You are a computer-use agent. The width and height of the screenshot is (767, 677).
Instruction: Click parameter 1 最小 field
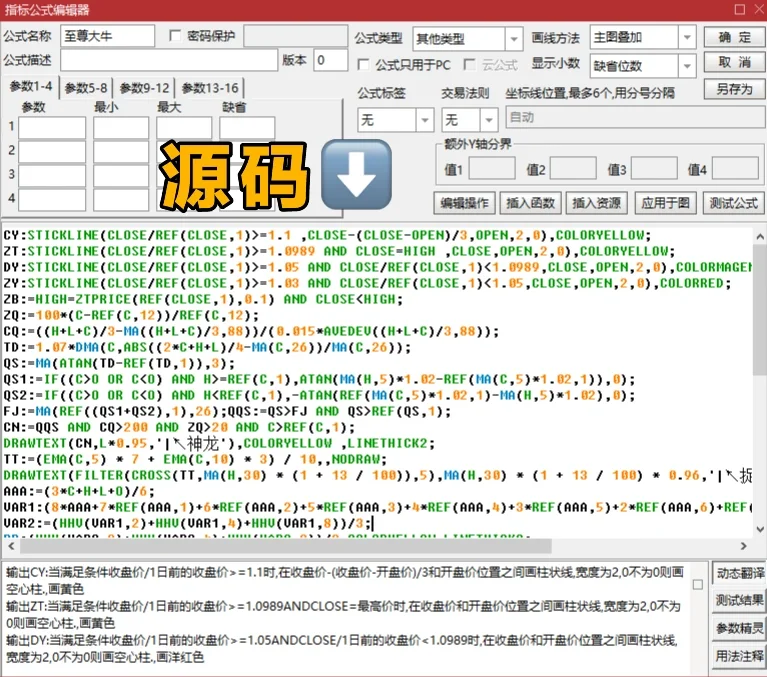(121, 128)
